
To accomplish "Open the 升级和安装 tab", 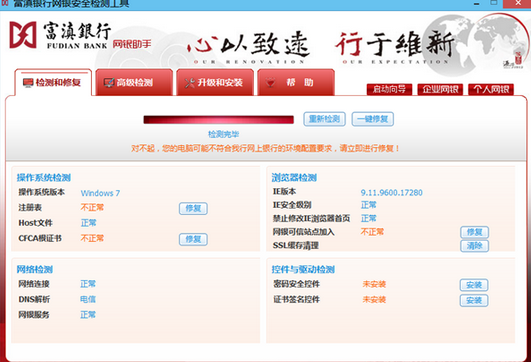I will click(215, 82).
